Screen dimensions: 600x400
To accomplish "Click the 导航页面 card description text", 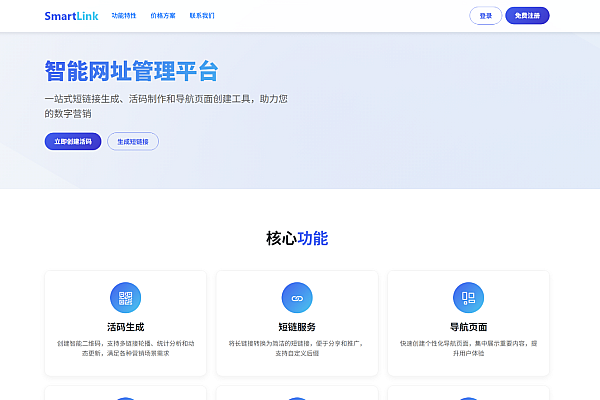I will point(468,347).
